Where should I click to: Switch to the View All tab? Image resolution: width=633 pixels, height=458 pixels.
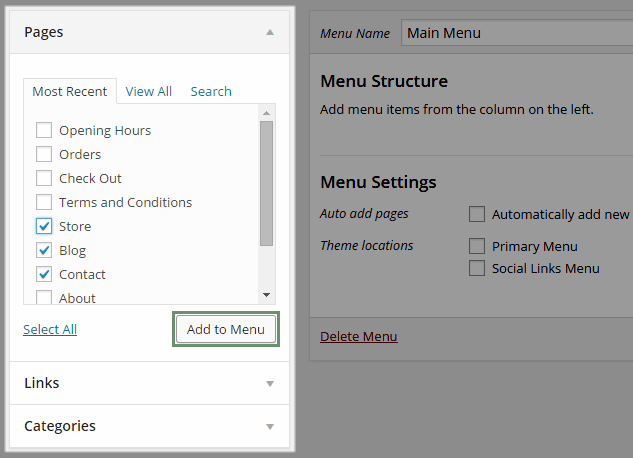pos(149,92)
